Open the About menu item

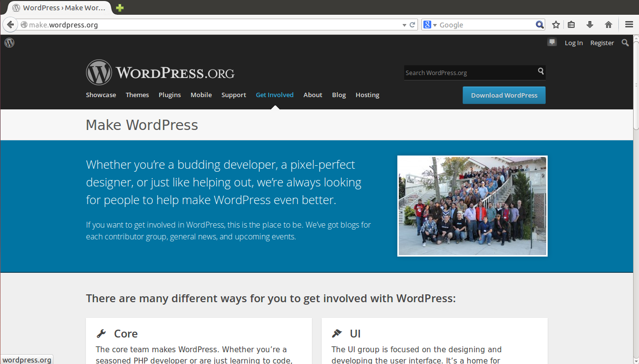313,95
